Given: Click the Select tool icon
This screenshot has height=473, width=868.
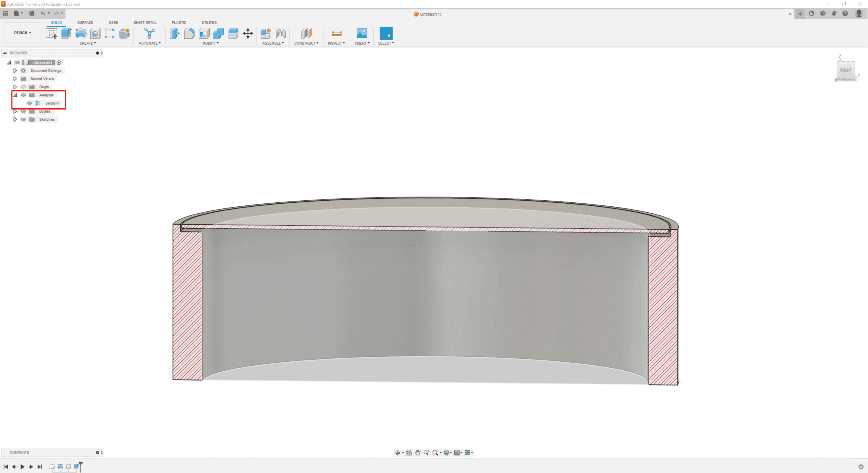Looking at the screenshot, I should click(386, 33).
